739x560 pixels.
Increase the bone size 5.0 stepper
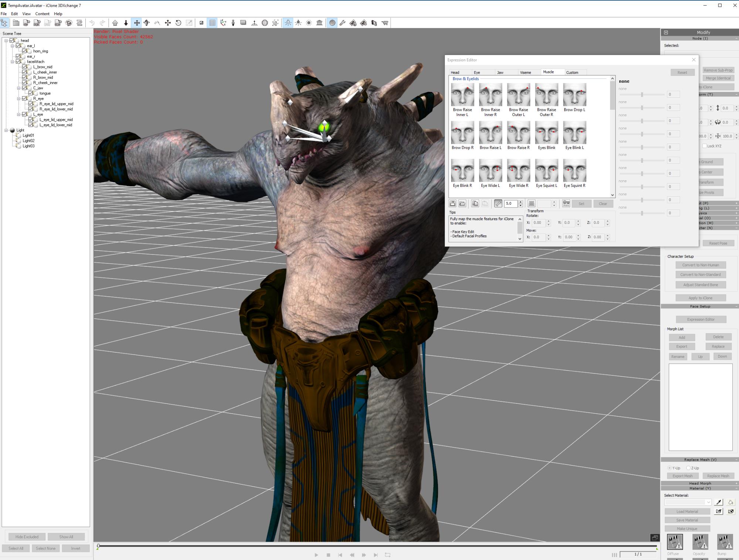click(521, 202)
